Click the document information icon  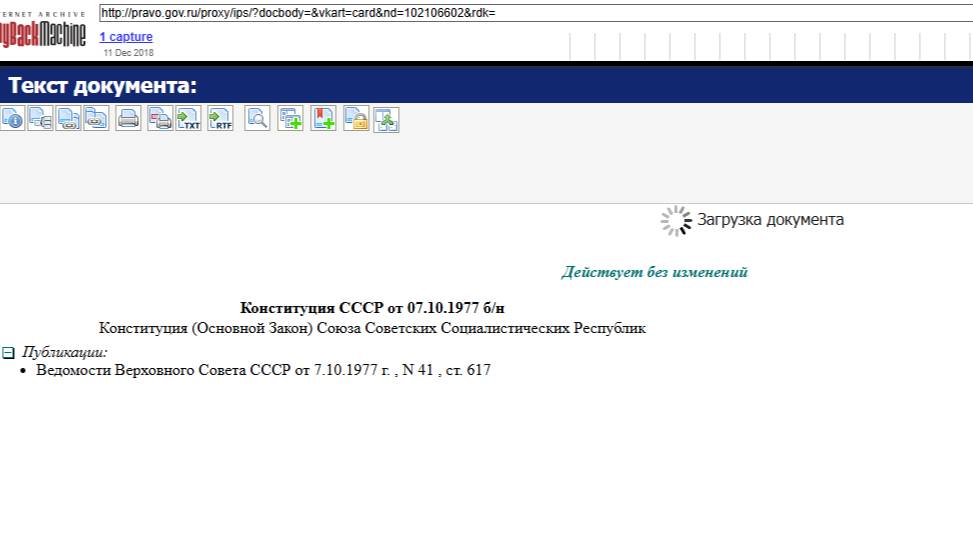[x=13, y=119]
